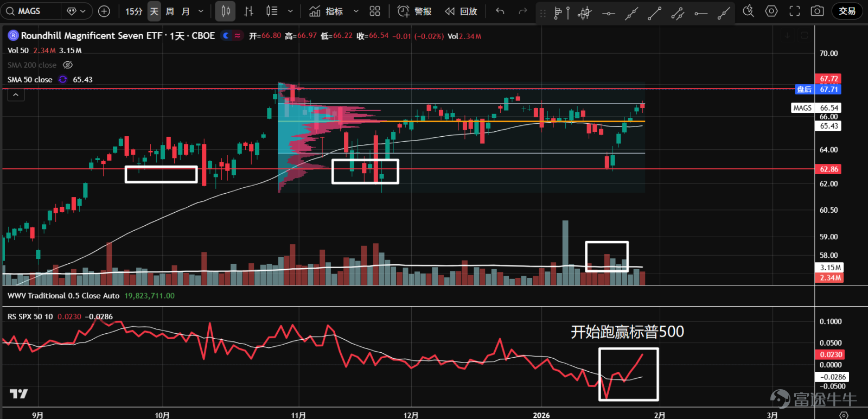Viewport: 868px width, 419px height.
Task: Click the TradingView logo in chart corner
Action: coord(18,394)
